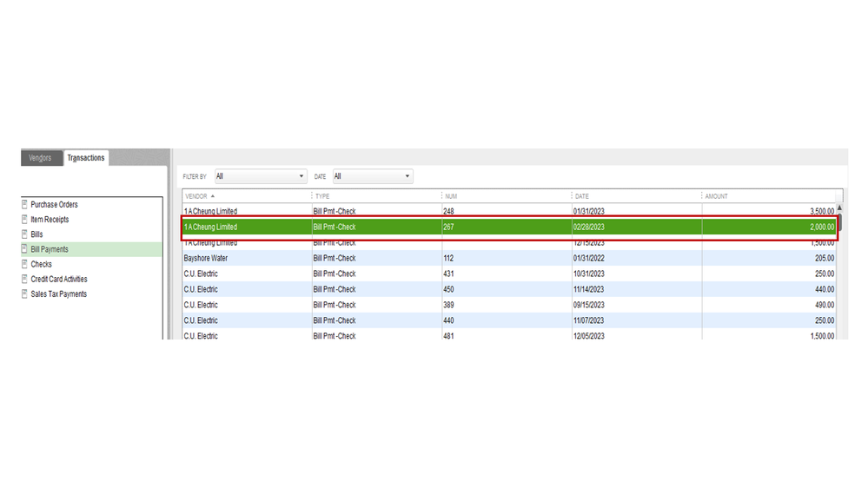Sort by the Amount column header
This screenshot has height=488, width=868.
(x=716, y=196)
